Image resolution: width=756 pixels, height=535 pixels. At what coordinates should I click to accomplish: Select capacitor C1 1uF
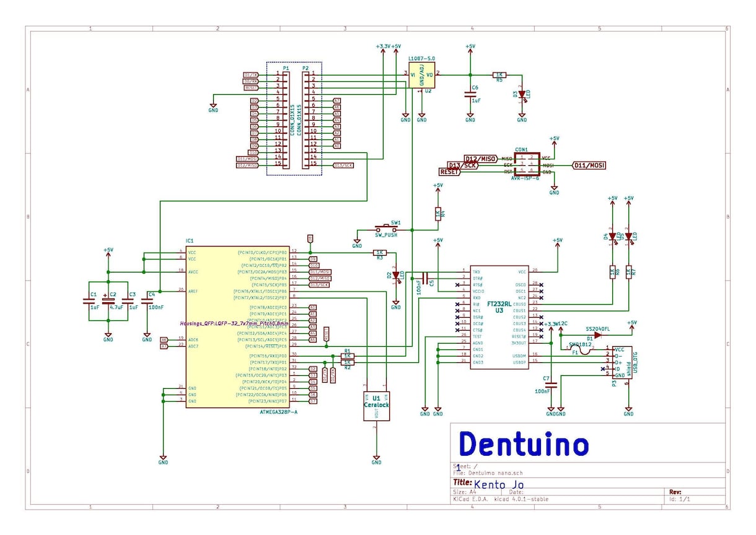[x=89, y=300]
